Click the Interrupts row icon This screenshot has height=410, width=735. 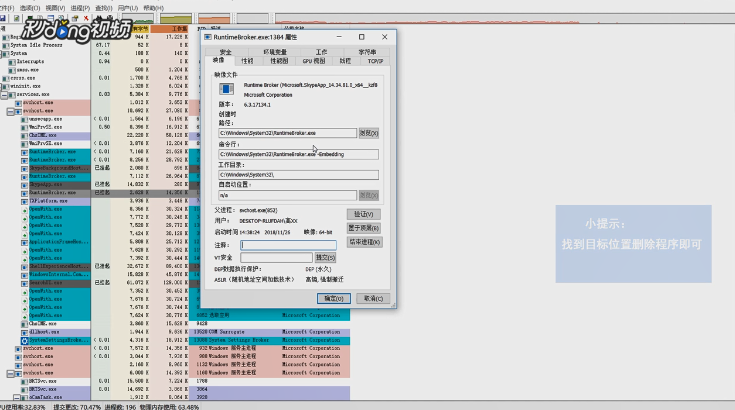pyautogui.click(x=12, y=62)
